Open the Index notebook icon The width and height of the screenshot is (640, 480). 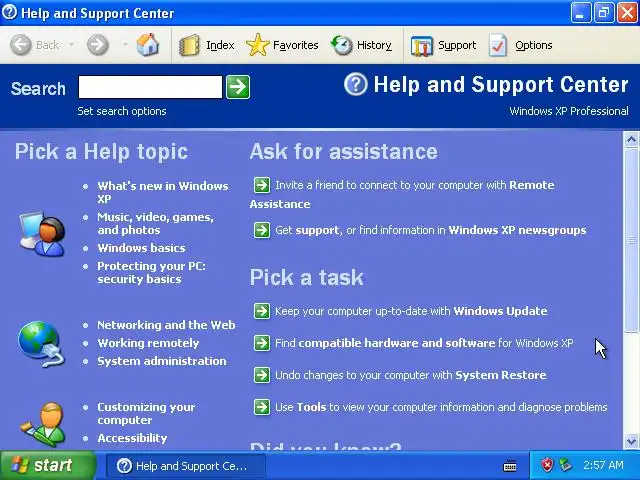(189, 45)
